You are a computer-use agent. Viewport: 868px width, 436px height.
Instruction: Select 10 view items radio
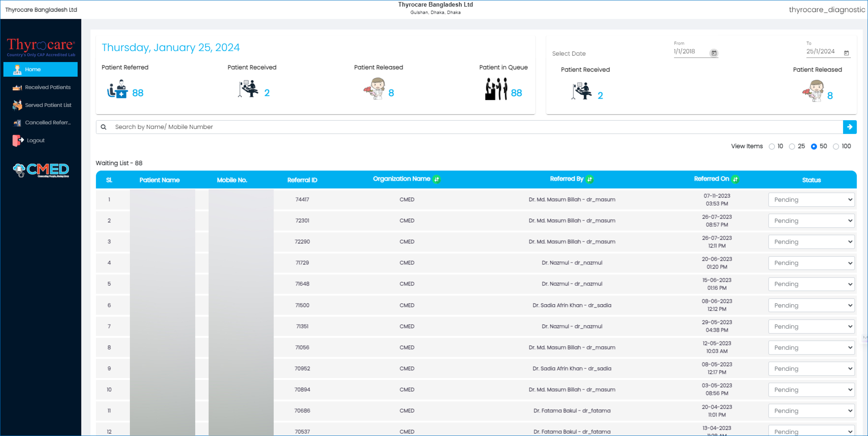pyautogui.click(x=772, y=147)
